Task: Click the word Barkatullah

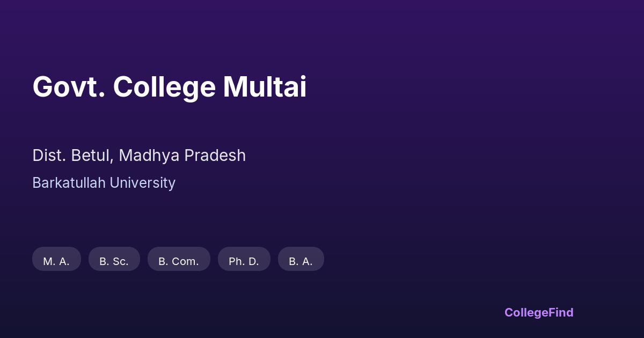Action: point(69,183)
